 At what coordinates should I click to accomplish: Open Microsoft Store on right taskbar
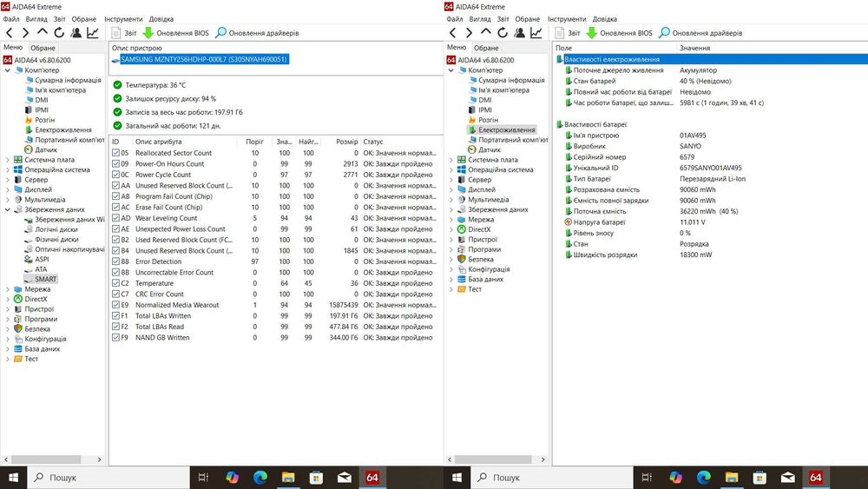tap(759, 478)
